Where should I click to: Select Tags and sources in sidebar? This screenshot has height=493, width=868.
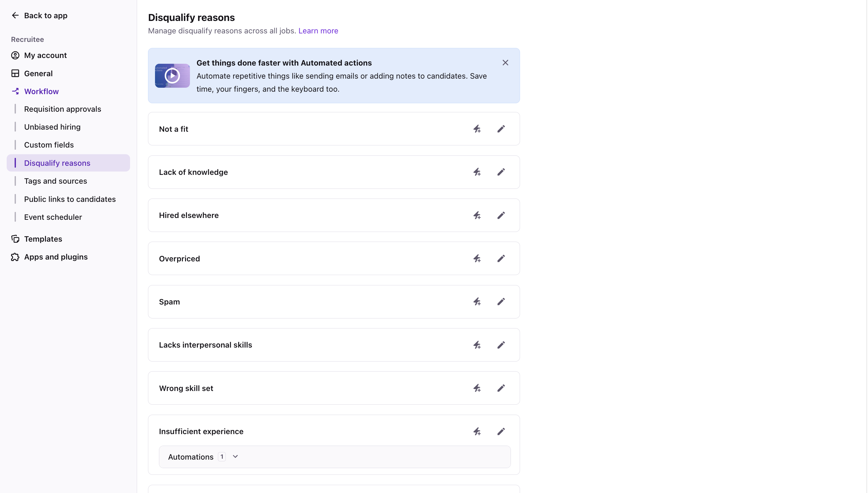56,181
